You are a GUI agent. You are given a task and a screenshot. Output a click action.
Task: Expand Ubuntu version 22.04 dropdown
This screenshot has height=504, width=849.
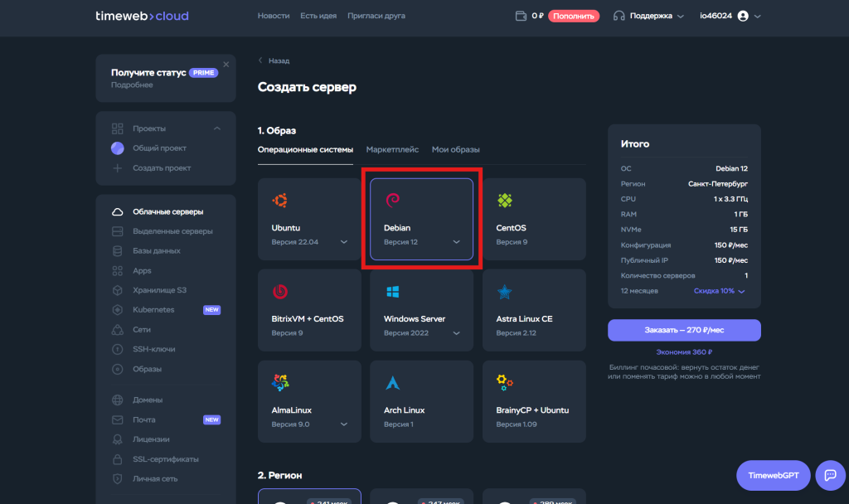click(x=344, y=242)
